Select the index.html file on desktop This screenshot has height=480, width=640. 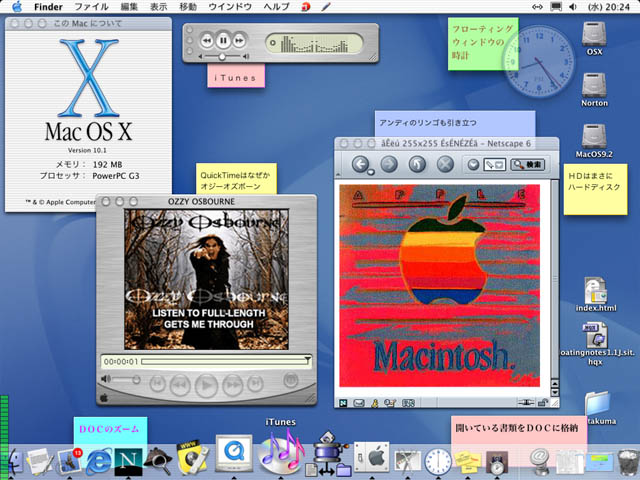(x=596, y=294)
